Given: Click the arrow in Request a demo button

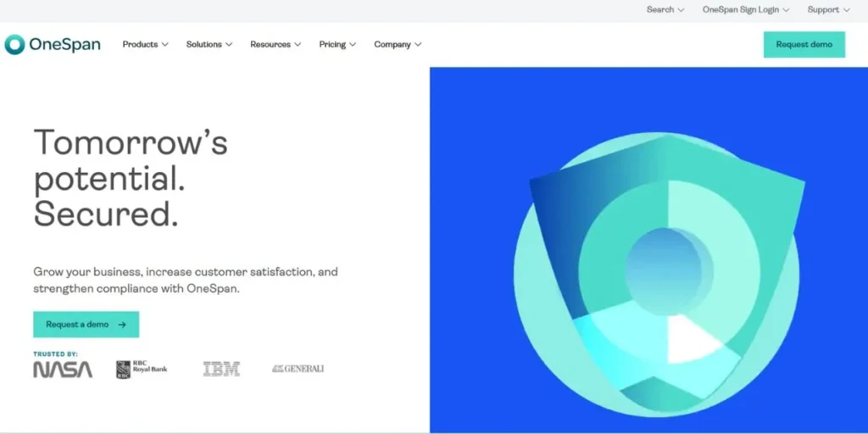Looking at the screenshot, I should pos(122,325).
